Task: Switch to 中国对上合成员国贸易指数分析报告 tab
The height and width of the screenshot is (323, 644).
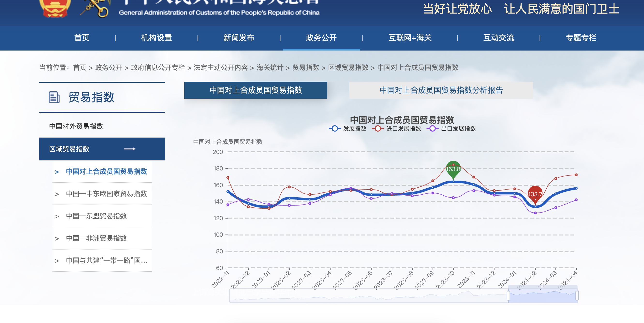Action: point(441,90)
